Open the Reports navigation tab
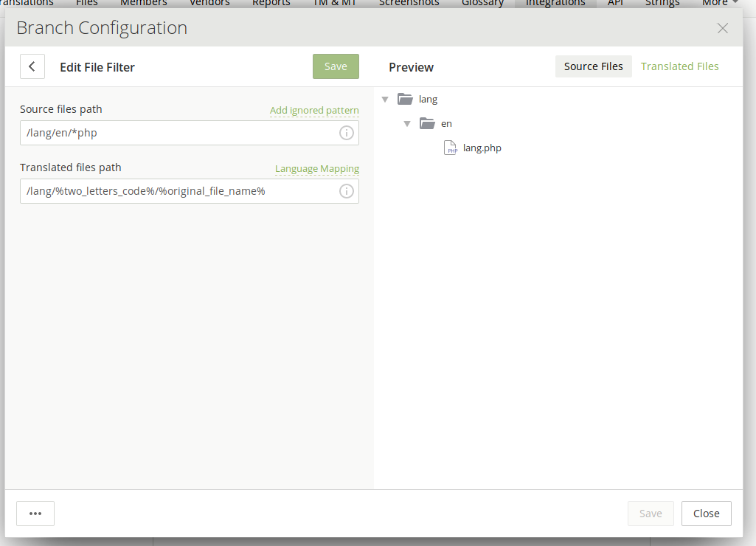The width and height of the screenshot is (756, 546). click(x=271, y=3)
